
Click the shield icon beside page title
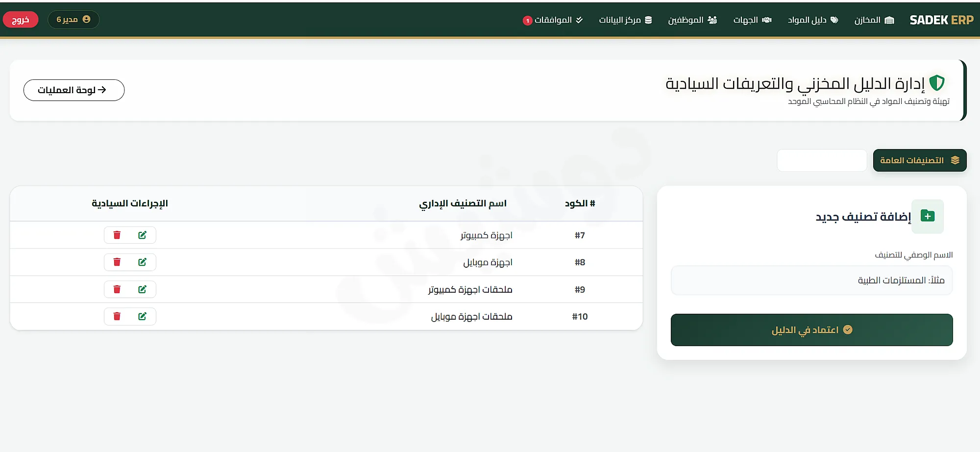937,83
